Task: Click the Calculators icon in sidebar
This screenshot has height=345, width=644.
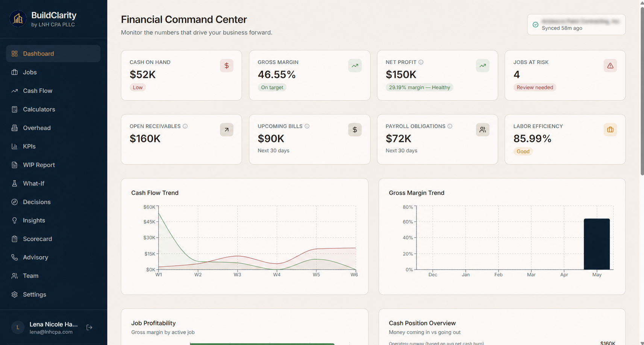Action: tap(15, 109)
